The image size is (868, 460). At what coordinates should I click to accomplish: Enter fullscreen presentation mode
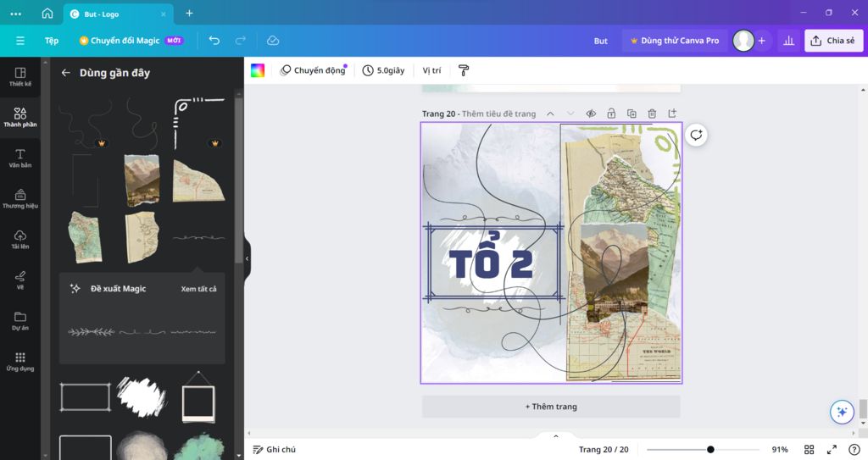[x=832, y=450]
